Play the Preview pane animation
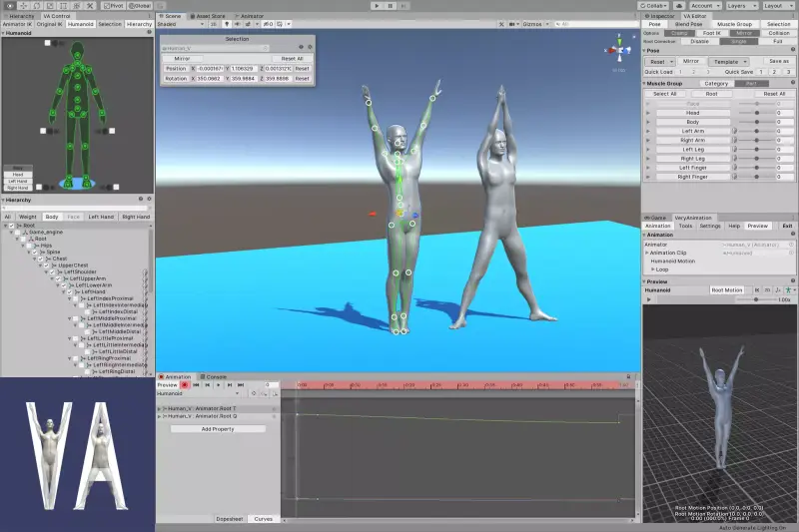 tap(648, 299)
